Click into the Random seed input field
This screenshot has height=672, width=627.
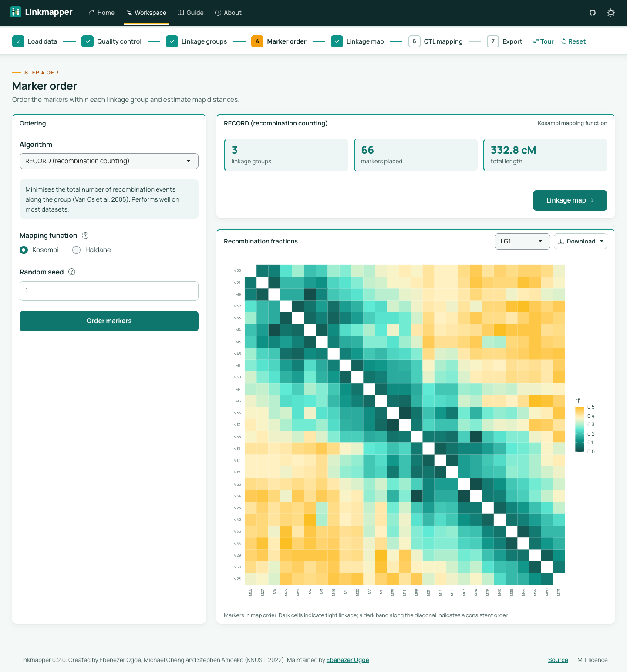[109, 291]
